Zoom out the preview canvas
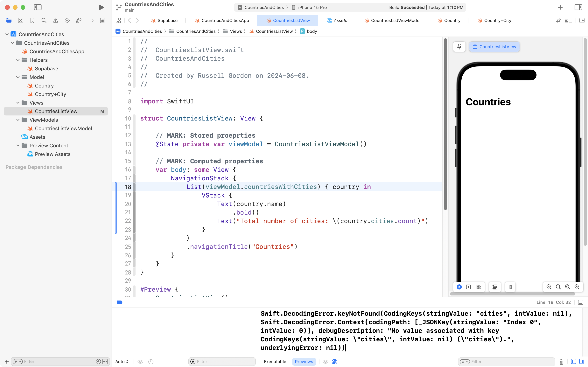The width and height of the screenshot is (588, 367). [x=549, y=287]
